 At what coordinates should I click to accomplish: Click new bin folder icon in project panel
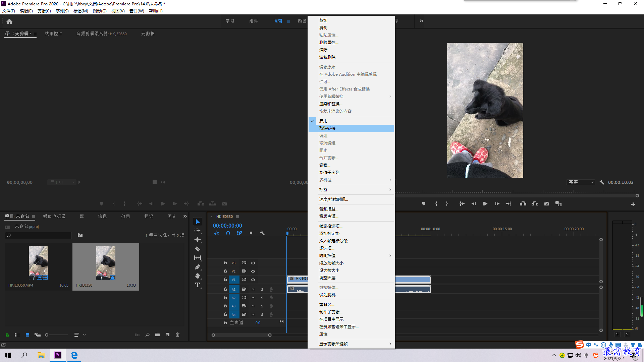click(157, 335)
